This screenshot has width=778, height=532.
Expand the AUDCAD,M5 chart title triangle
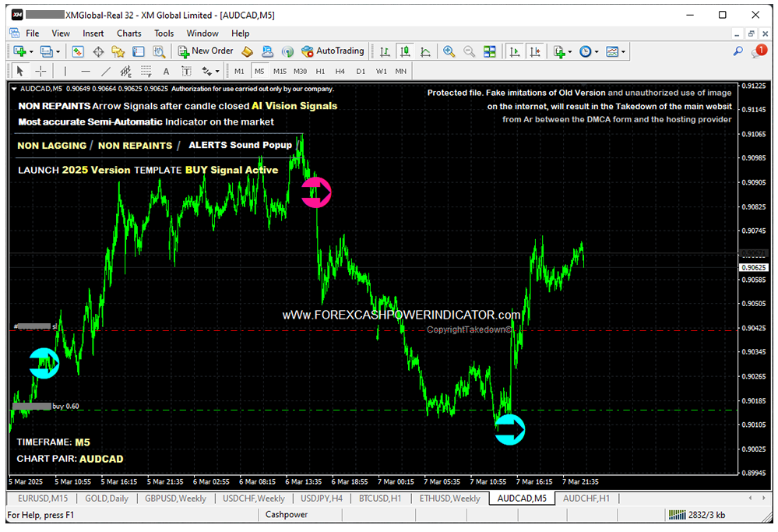click(14, 89)
